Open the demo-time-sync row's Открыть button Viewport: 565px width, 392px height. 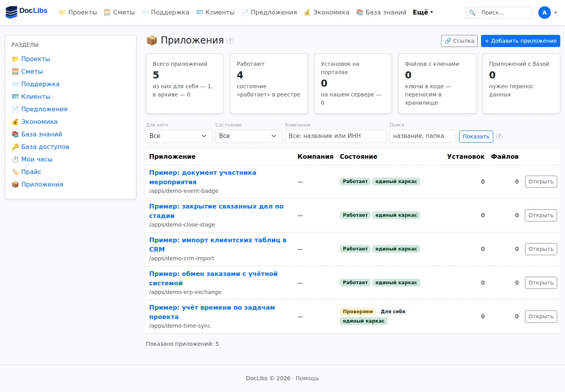541,317
